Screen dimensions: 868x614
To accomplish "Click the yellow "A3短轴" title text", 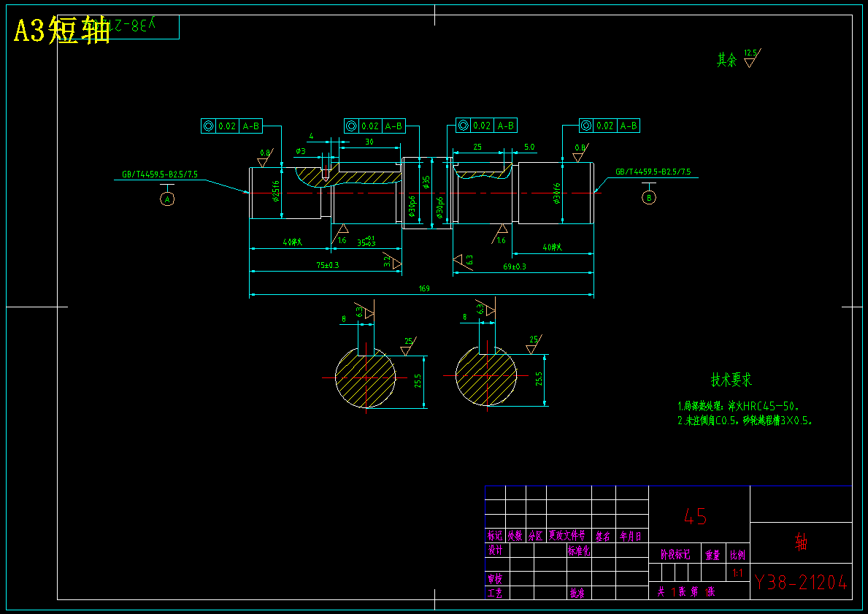I will pos(62,30).
